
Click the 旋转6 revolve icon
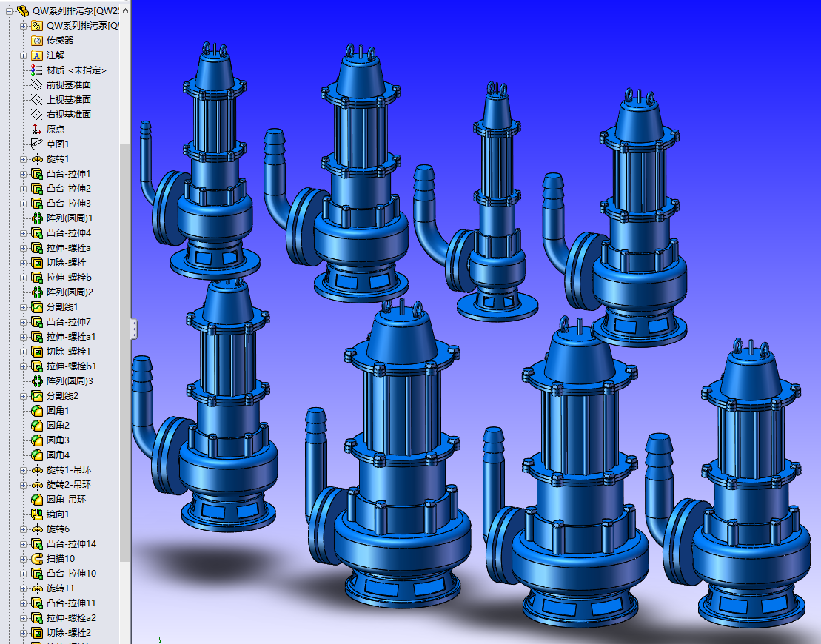click(x=37, y=529)
